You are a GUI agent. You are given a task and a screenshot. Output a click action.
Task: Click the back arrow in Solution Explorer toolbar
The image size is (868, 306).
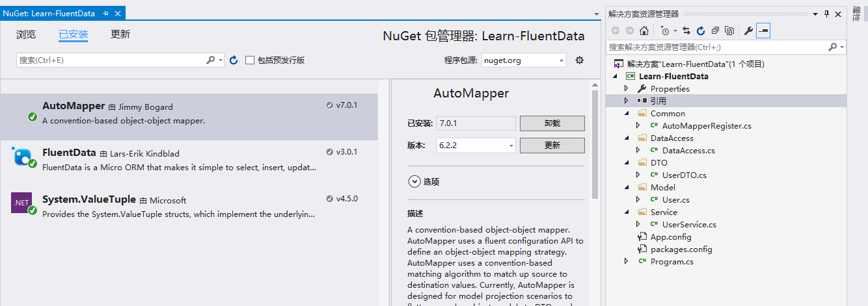616,31
